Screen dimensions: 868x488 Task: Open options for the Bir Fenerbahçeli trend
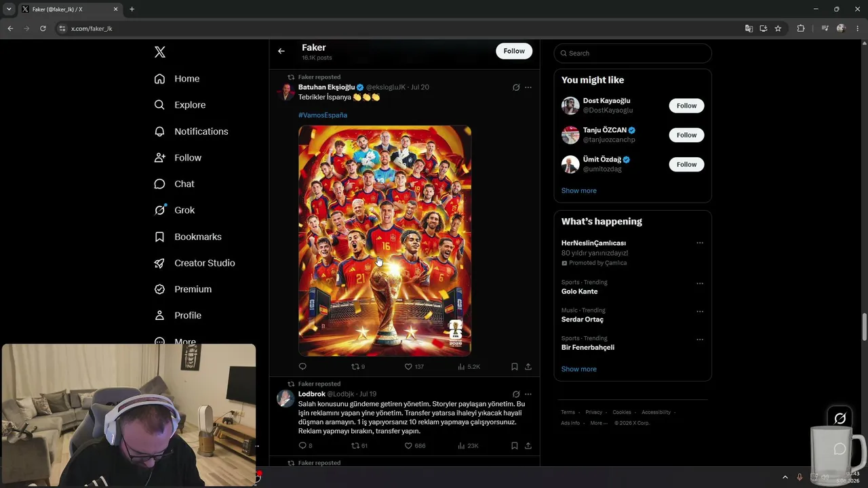click(x=700, y=340)
